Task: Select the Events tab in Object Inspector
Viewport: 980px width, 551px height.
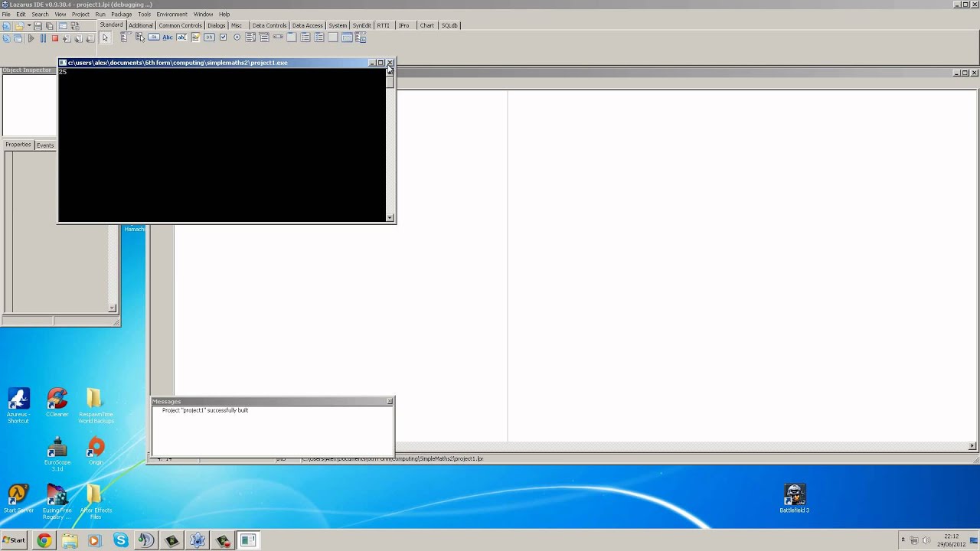Action: 45,145
